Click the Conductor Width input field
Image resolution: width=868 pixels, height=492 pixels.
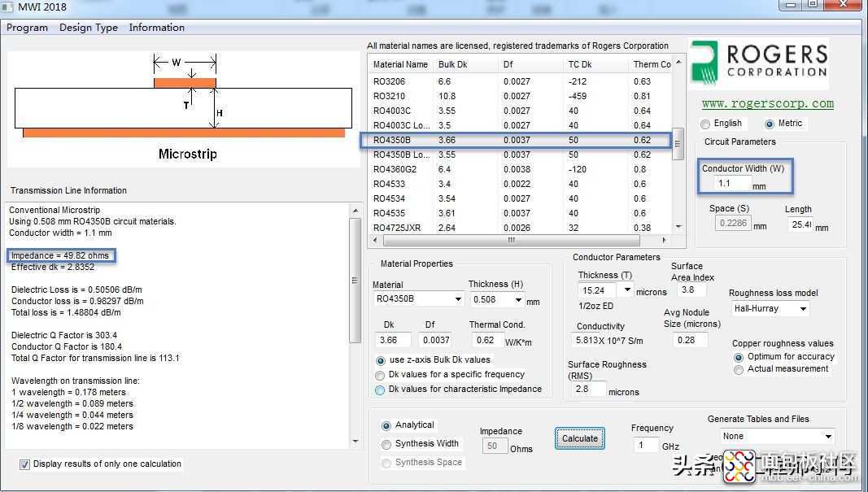tap(732, 183)
